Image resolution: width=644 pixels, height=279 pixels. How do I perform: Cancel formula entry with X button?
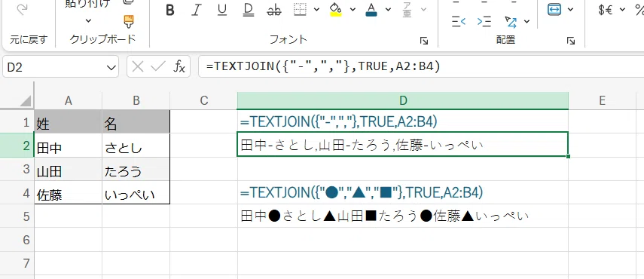pos(138,66)
